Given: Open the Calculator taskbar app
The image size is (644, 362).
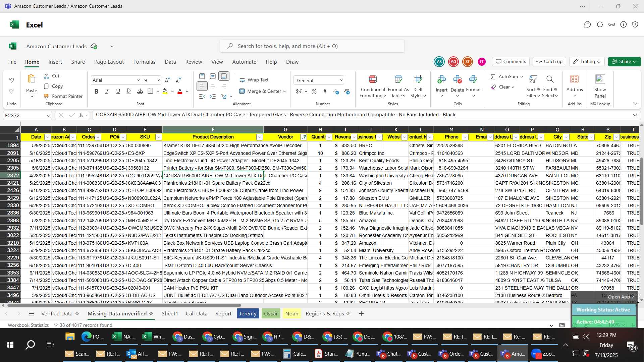Looking at the screenshot, I should [294, 354].
